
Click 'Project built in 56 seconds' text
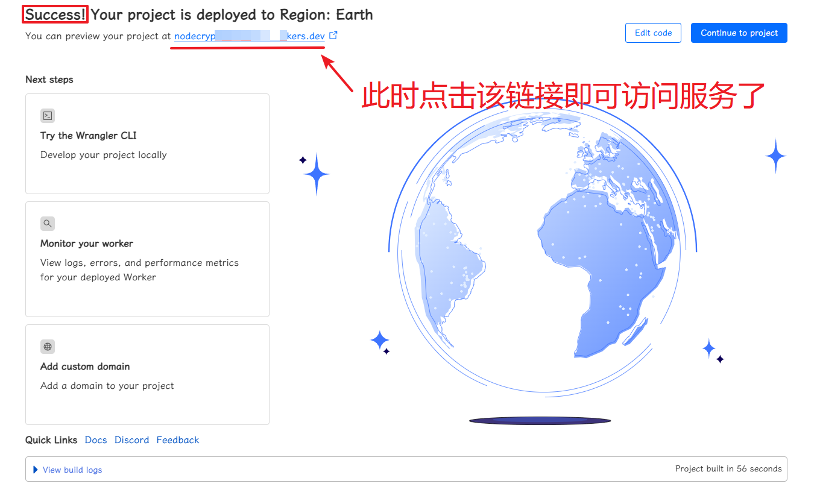728,469
